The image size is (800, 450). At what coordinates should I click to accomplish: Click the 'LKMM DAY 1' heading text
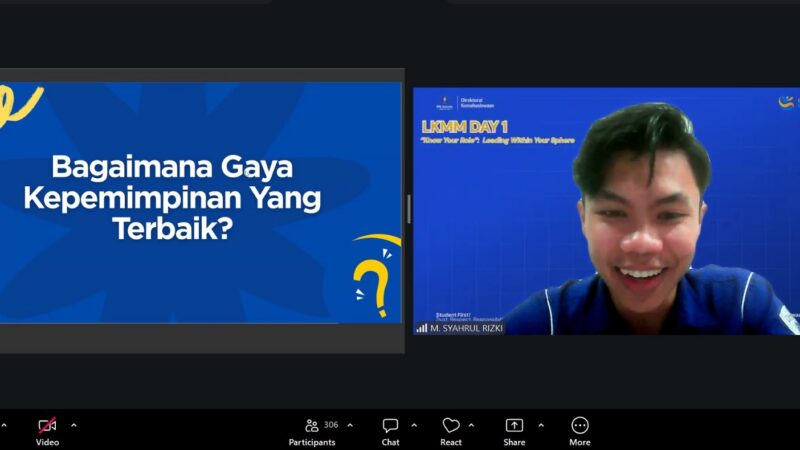(464, 127)
